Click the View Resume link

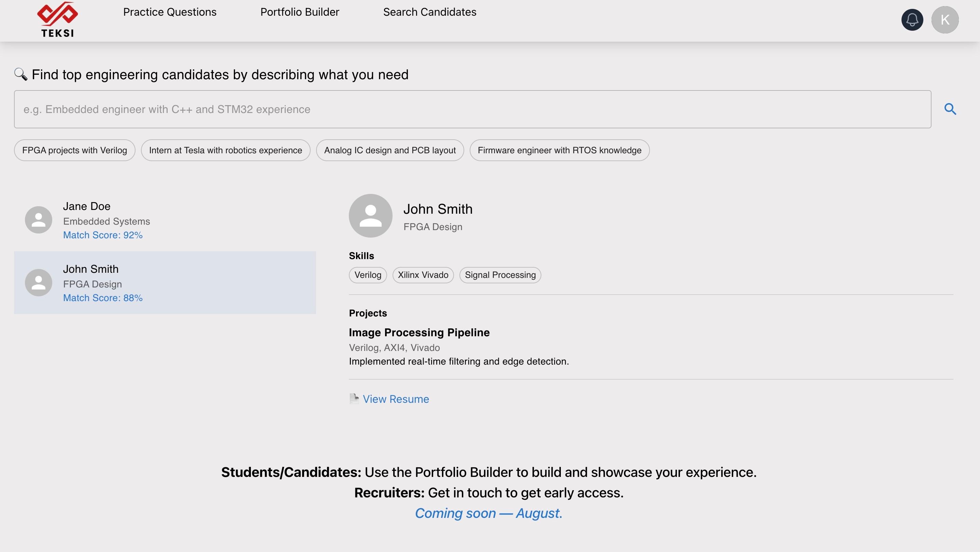[396, 399]
